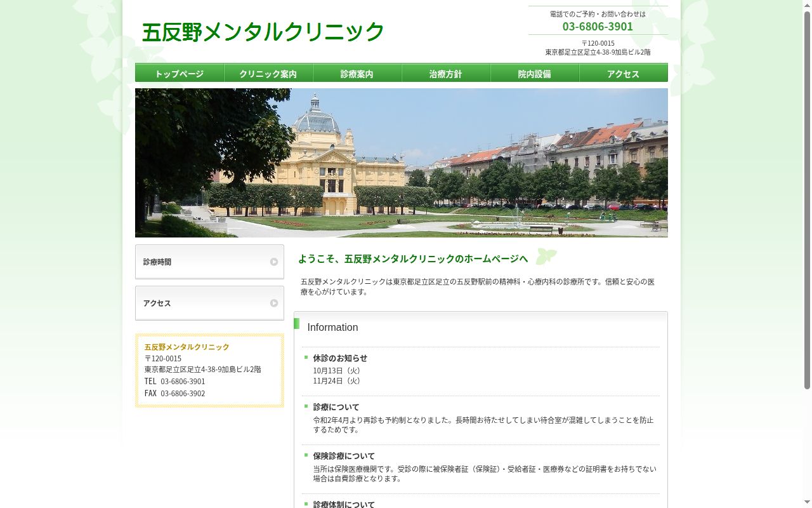
Task: Click the 保険診療について heading
Action: pos(344,456)
